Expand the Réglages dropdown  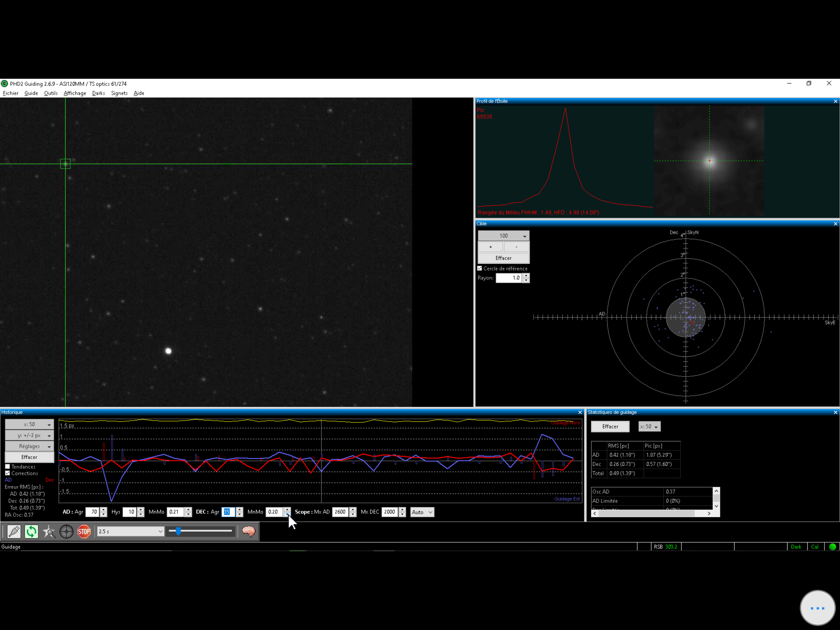pos(29,446)
